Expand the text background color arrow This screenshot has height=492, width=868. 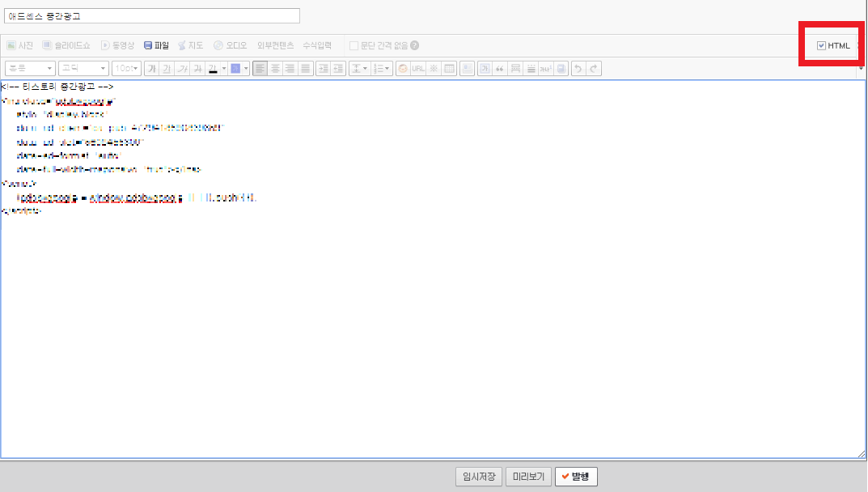click(247, 68)
